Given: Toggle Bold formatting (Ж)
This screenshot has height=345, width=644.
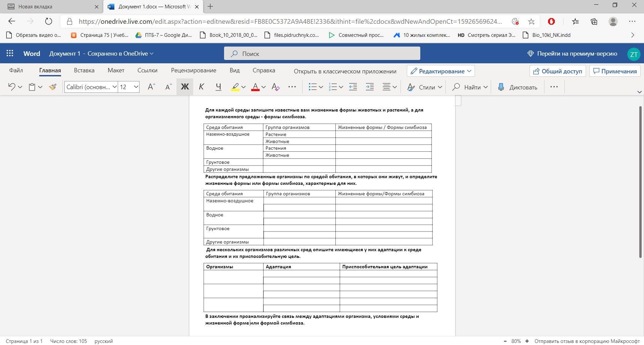Looking at the screenshot, I should [x=184, y=87].
